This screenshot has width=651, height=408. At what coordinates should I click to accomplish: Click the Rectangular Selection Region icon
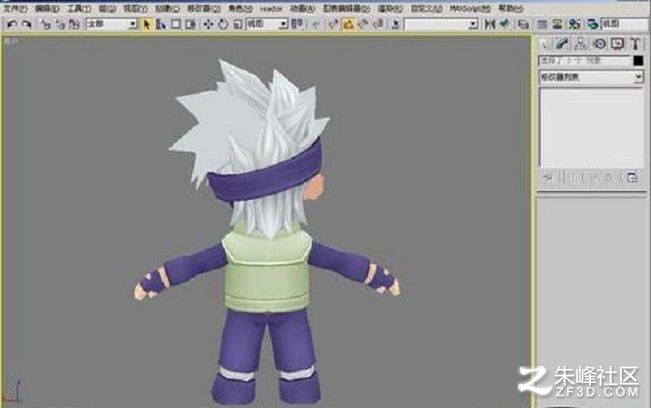176,24
